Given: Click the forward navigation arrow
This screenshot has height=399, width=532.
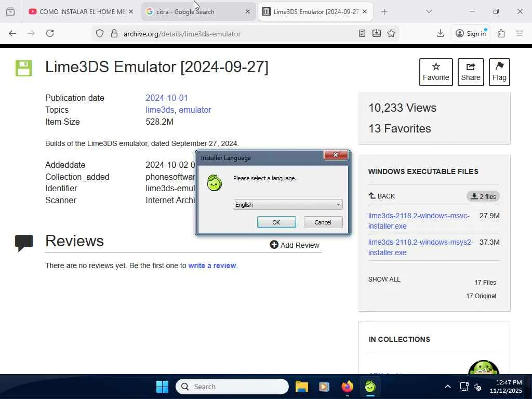Looking at the screenshot, I should pos(31,33).
